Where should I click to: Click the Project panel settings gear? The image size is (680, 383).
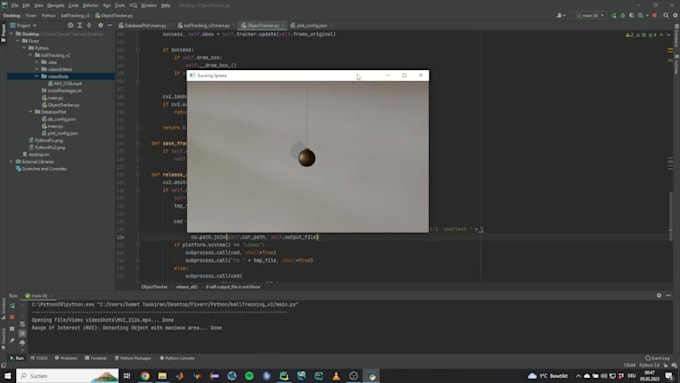101,26
